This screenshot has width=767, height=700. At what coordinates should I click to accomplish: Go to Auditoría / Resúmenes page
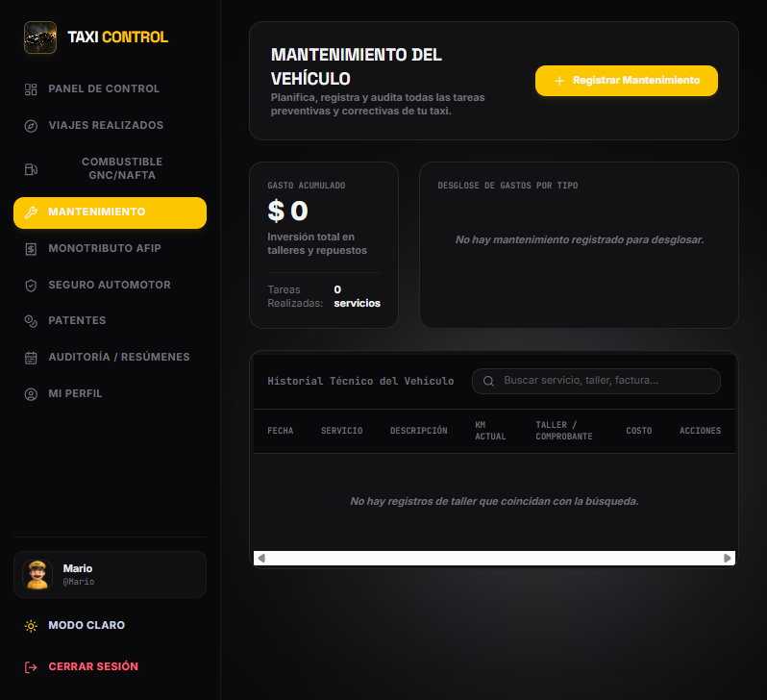[x=111, y=358]
